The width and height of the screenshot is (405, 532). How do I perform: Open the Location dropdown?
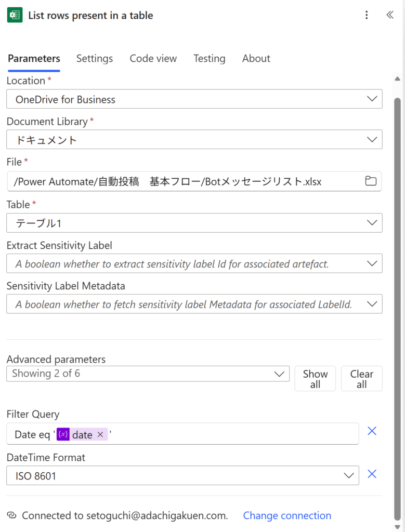371,99
